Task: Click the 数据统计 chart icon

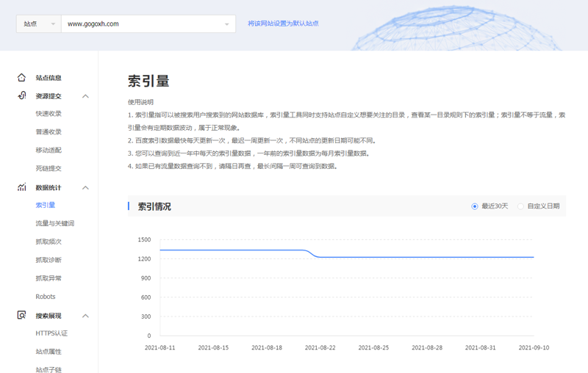Action: (x=22, y=187)
